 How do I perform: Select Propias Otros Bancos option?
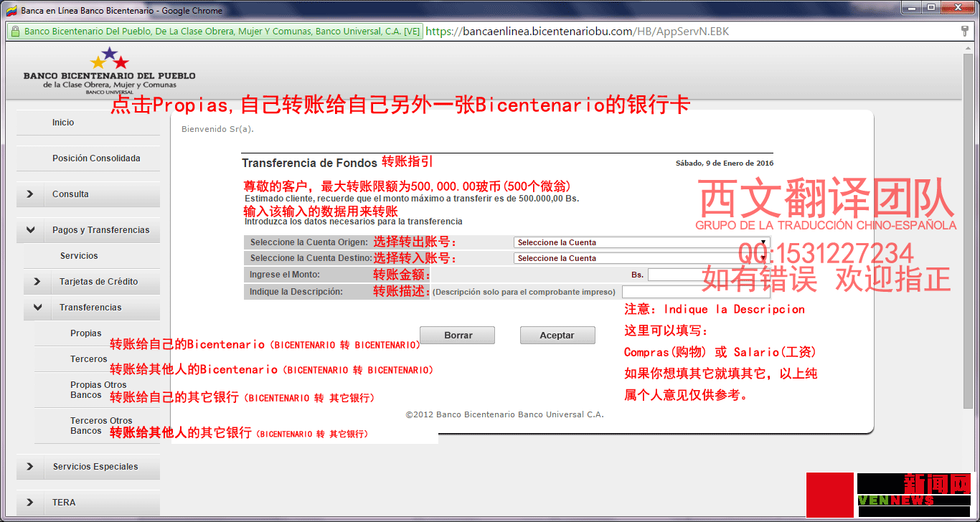(98, 390)
